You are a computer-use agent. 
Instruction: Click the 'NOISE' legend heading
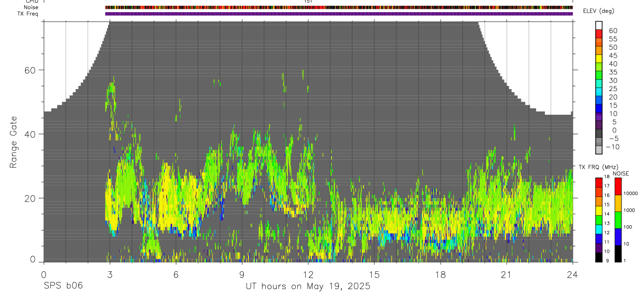tap(620, 173)
